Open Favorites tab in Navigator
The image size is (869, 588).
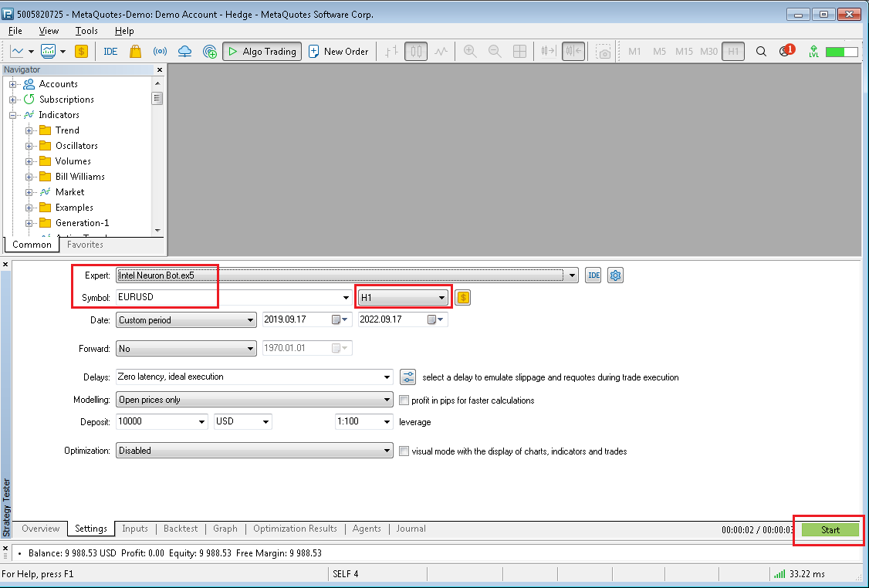85,245
